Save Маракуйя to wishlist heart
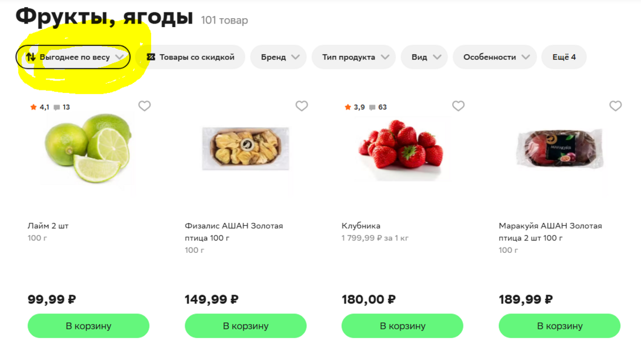This screenshot has height=364, width=641. [615, 106]
